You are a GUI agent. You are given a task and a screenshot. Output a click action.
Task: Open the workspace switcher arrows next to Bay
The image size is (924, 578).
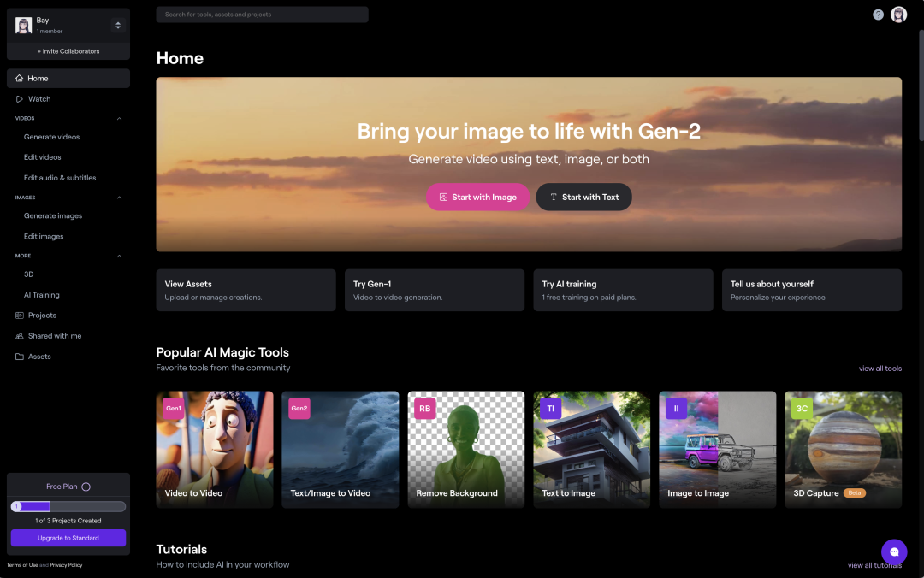point(118,26)
